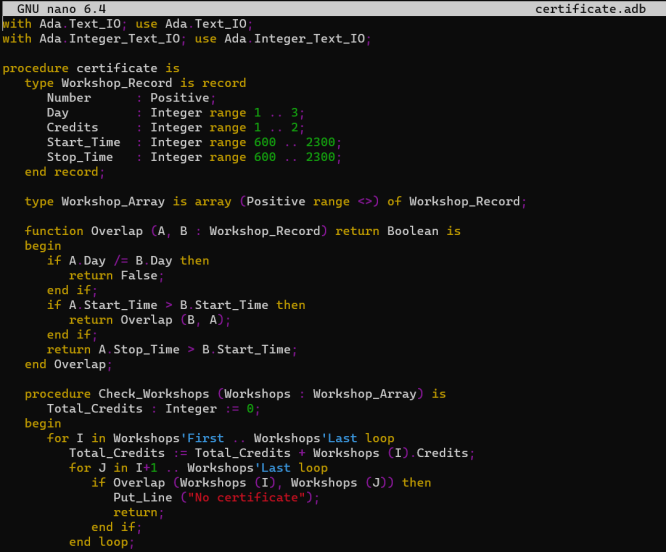The width and height of the screenshot is (666, 552).
Task: Click 'for I in Workshops'First' loop line
Action: pos(220,438)
